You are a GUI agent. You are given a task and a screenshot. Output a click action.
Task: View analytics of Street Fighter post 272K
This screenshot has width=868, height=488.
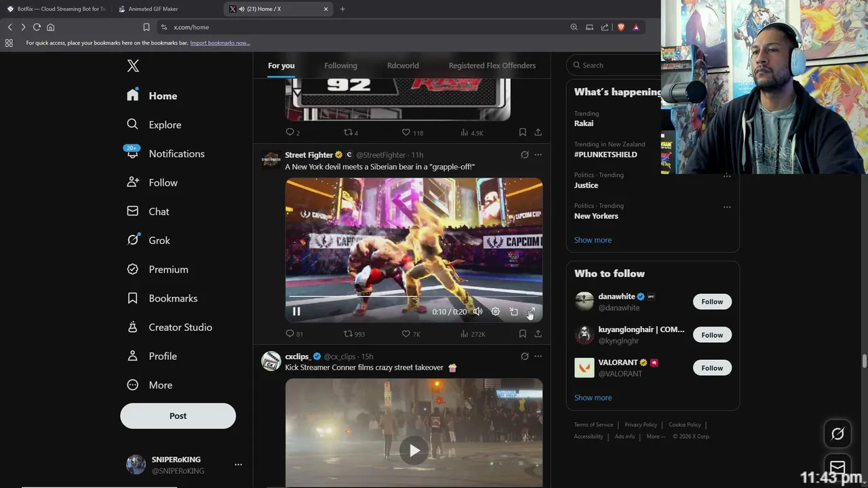[x=473, y=333]
